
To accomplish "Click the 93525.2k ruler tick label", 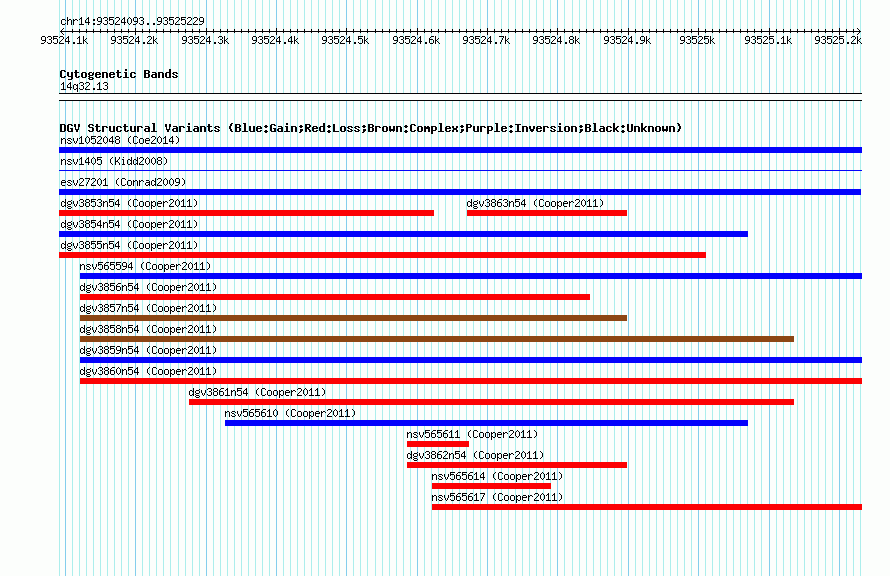I will [838, 40].
